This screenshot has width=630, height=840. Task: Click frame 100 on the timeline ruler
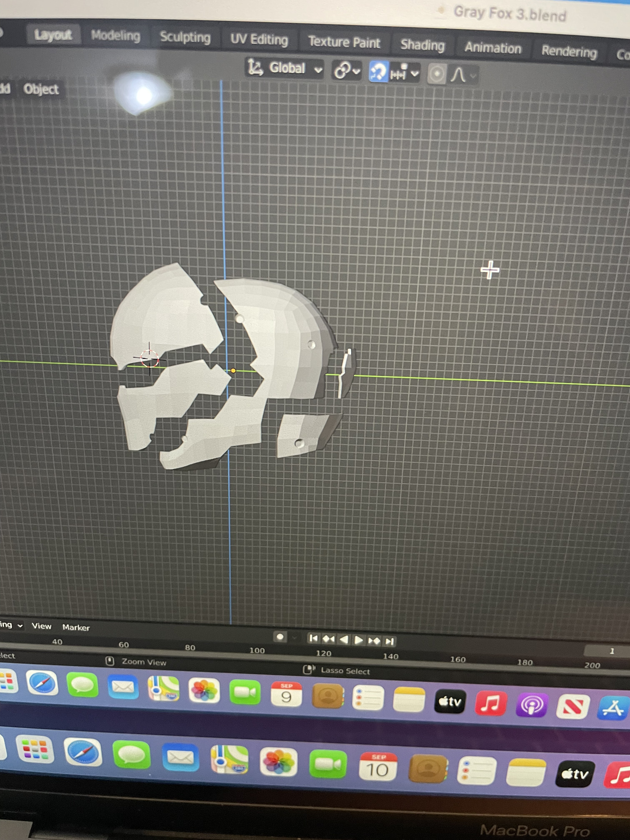tap(257, 650)
